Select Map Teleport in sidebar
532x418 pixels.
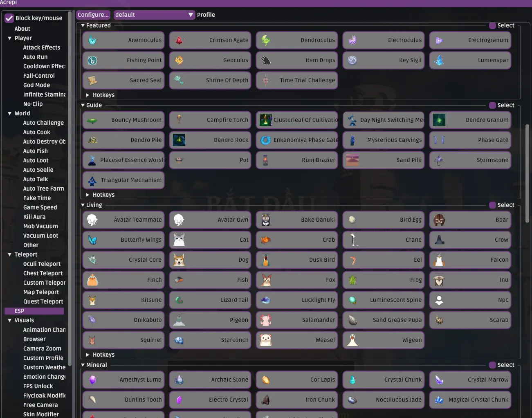(41, 292)
